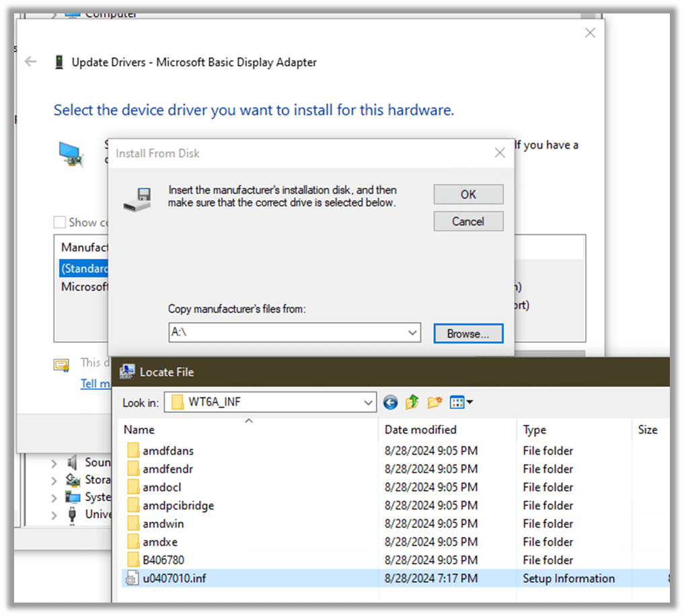This screenshot has width=684, height=616.
Task: Open the View Menu icon
Action: (461, 403)
